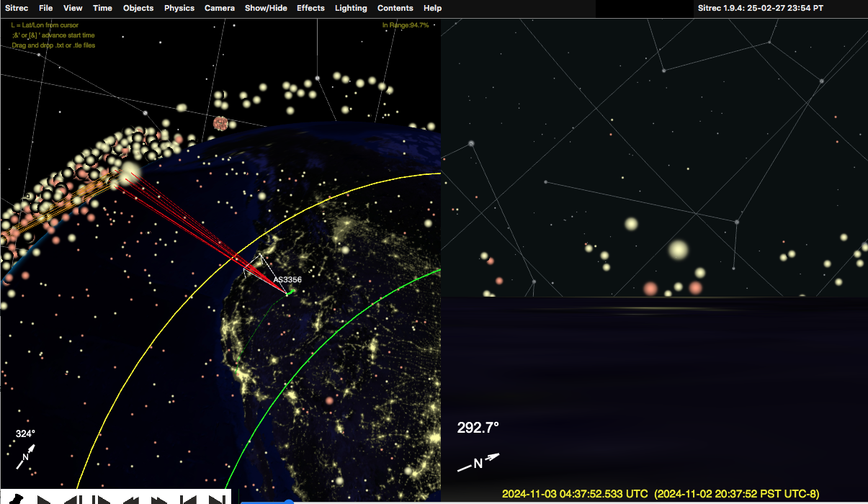
Task: Open the Sitrec menu
Action: (16, 8)
